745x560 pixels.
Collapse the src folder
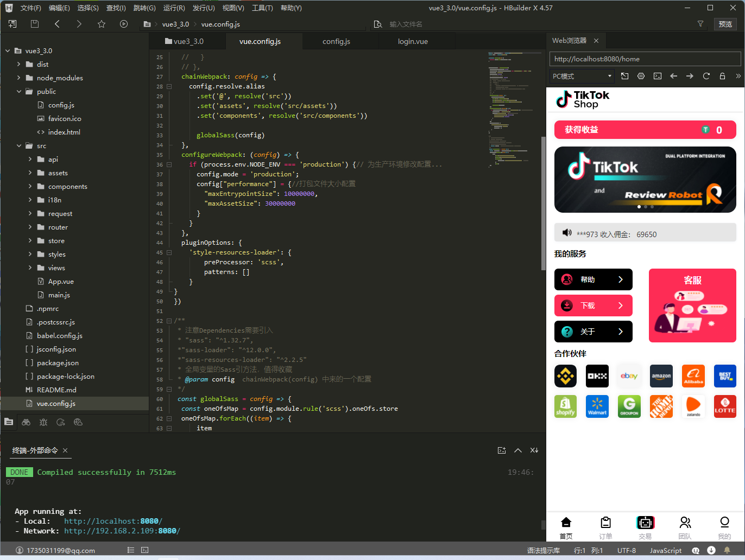19,146
